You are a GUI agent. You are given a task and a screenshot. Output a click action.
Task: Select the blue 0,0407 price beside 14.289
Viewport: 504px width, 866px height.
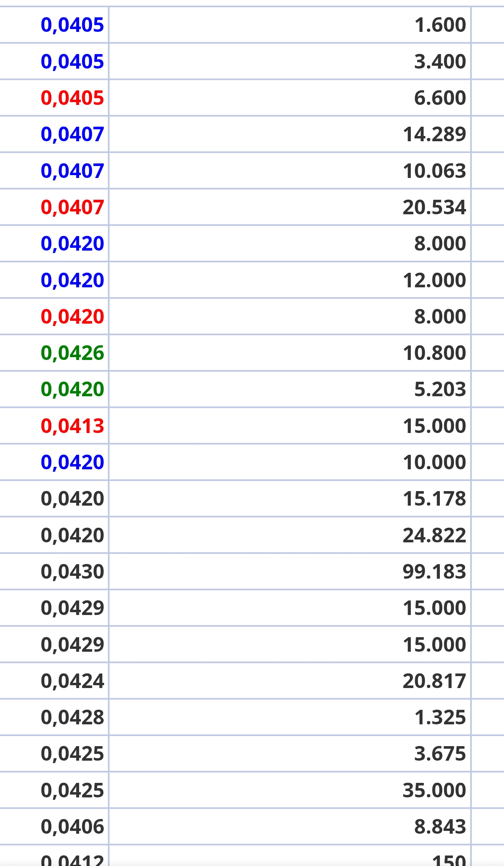pyautogui.click(x=72, y=134)
